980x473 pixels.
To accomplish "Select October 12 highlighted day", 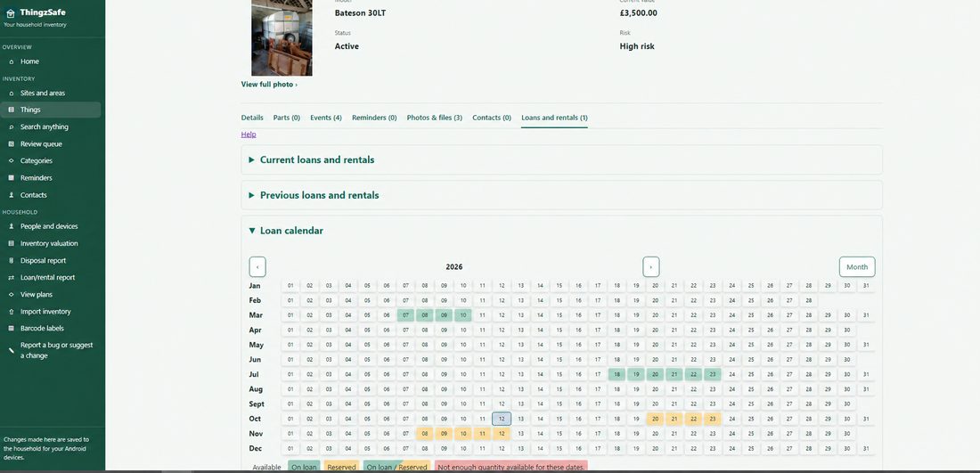I will pyautogui.click(x=502, y=419).
